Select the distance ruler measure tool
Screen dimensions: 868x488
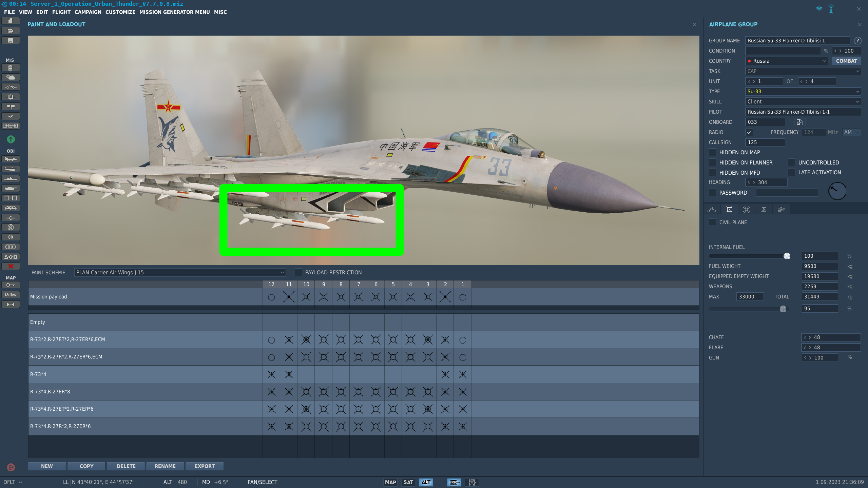(11, 305)
